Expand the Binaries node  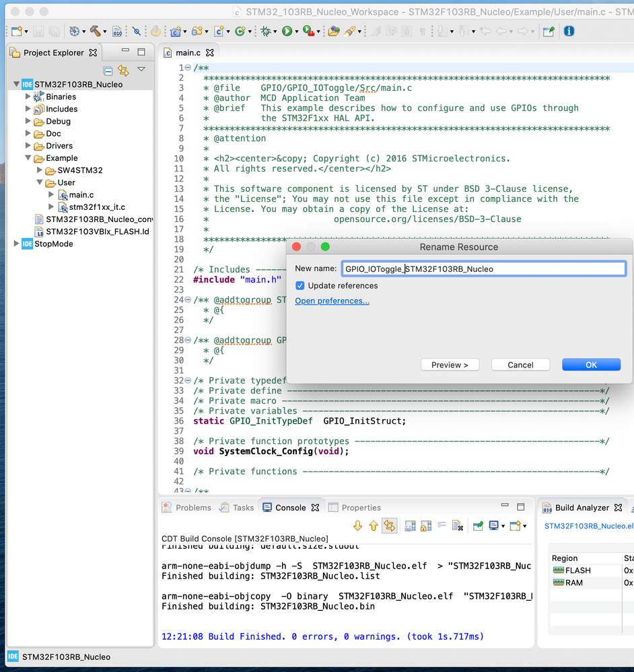(28, 96)
